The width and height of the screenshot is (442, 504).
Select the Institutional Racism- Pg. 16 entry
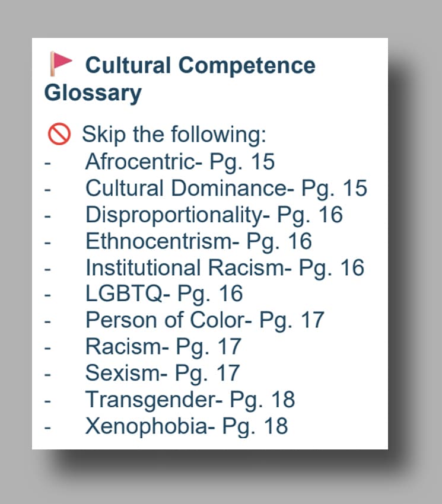click(x=224, y=267)
